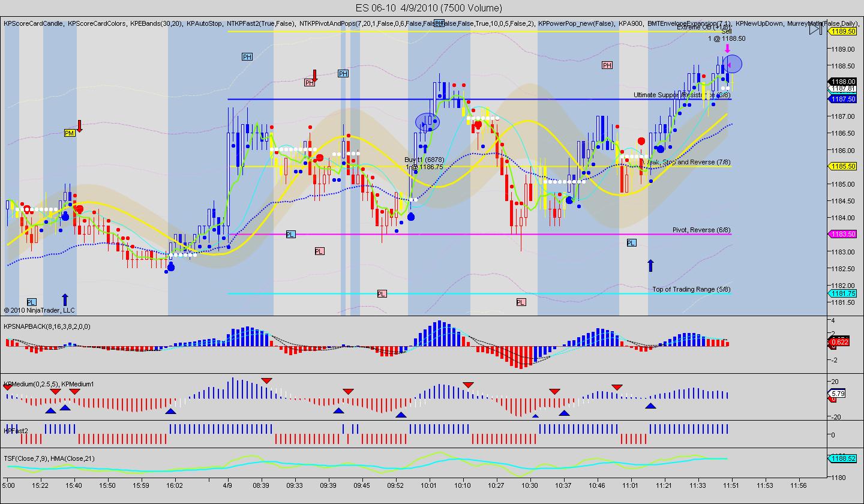Image resolution: width=864 pixels, height=504 pixels.
Task: Click the 10:01 time axis label
Action: pyautogui.click(x=428, y=485)
